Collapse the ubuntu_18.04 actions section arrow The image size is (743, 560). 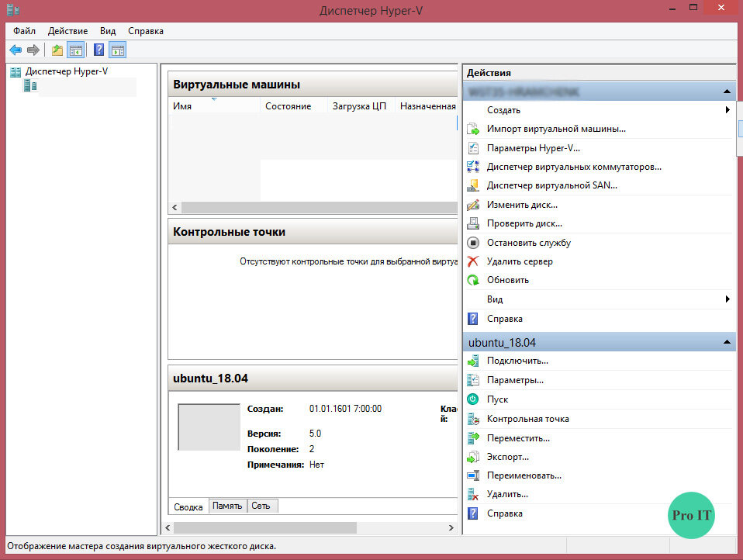727,342
